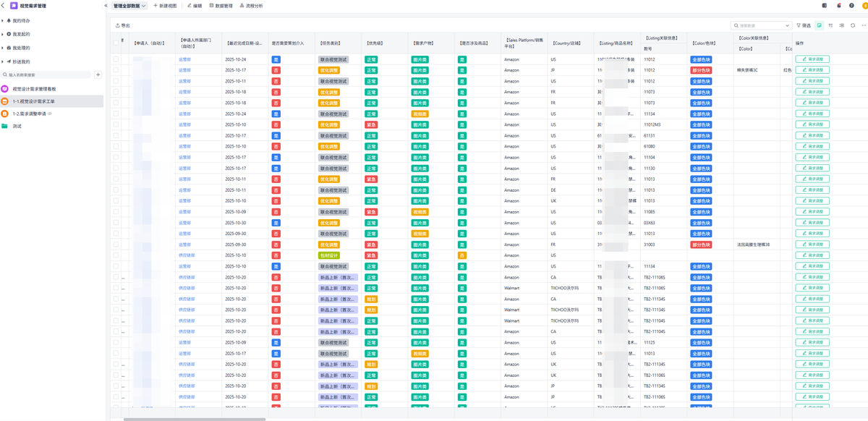868x421 pixels.
Task: Open the 管理全部数据 view dropdown
Action: coord(130,6)
